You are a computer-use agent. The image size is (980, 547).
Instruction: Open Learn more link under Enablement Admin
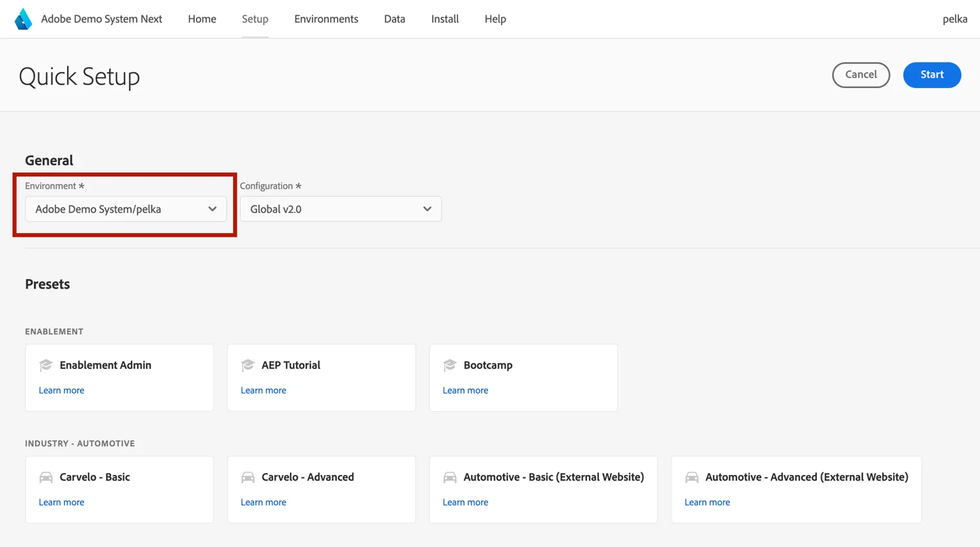tap(61, 391)
